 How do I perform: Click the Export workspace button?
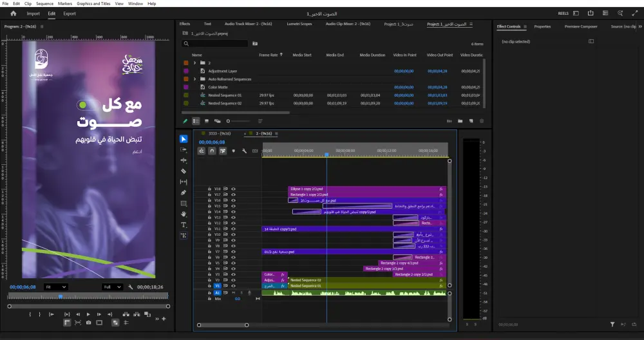pyautogui.click(x=69, y=13)
